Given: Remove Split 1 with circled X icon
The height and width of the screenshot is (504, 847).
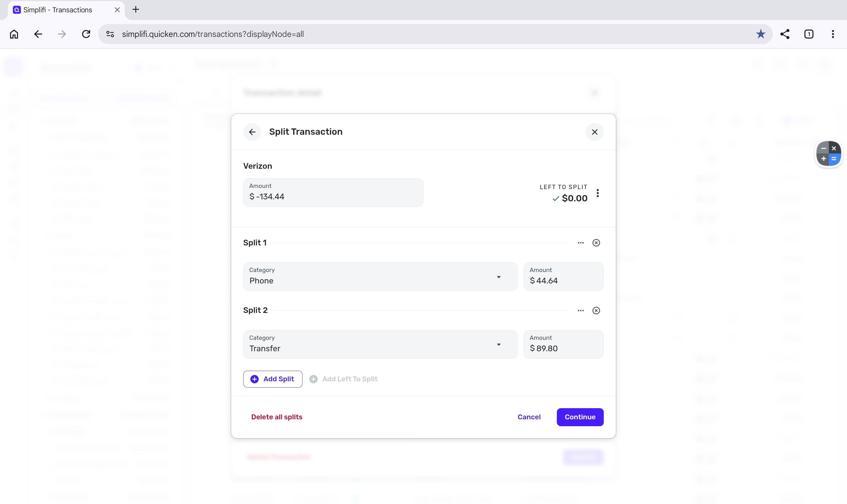Looking at the screenshot, I should point(596,243).
